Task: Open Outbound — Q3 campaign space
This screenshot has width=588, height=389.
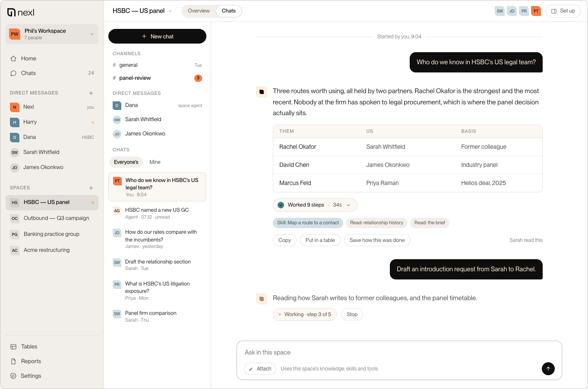Action: 52,218
